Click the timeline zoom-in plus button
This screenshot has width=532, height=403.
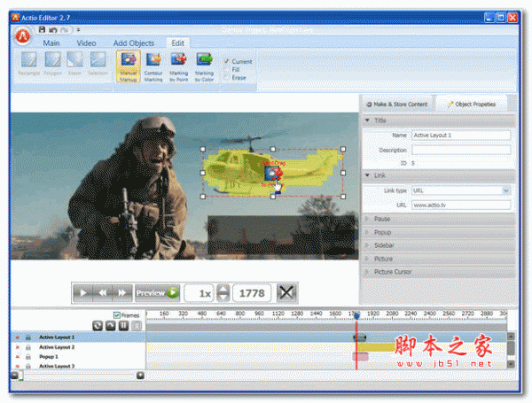(140, 376)
